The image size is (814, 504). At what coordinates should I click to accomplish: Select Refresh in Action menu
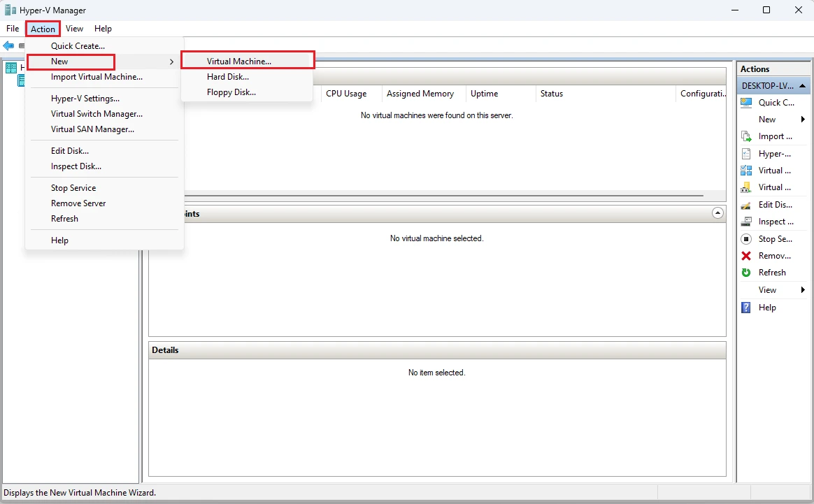click(104, 219)
